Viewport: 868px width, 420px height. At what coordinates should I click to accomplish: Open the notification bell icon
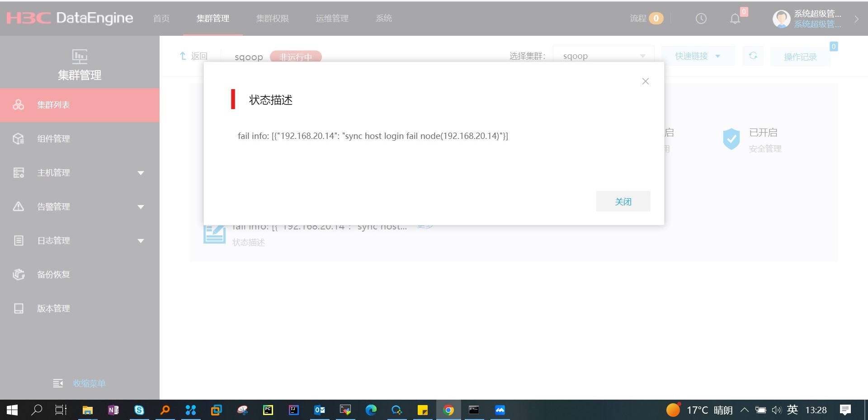tap(735, 19)
